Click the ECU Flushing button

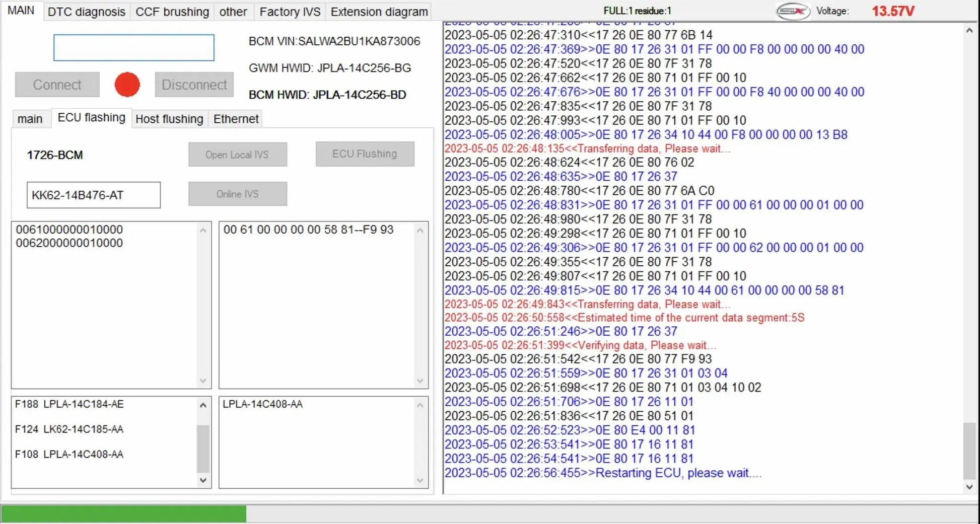[x=365, y=154]
